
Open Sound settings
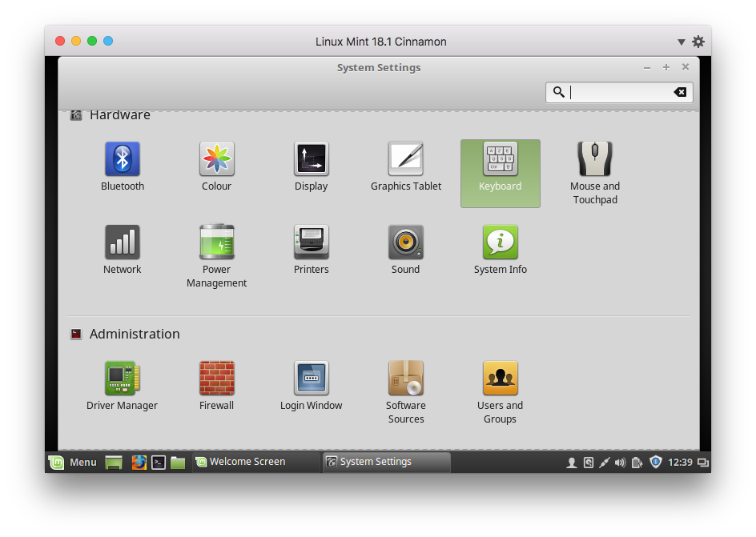coord(405,250)
